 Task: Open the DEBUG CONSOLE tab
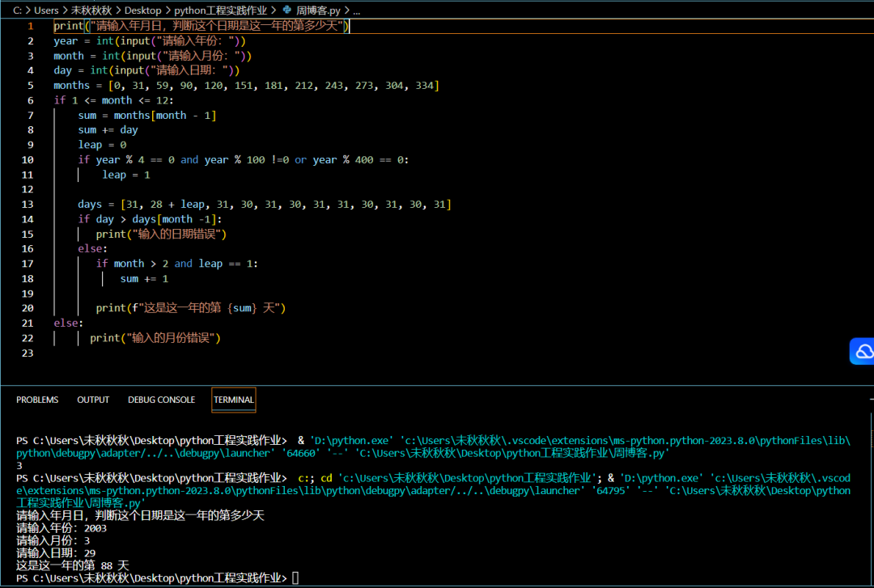pos(162,400)
